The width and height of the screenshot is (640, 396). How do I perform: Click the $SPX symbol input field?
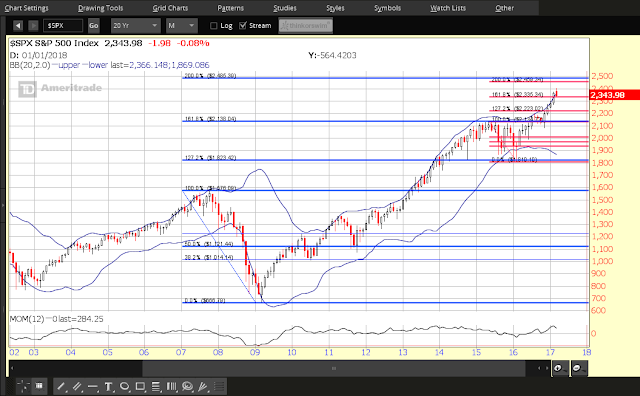click(63, 26)
